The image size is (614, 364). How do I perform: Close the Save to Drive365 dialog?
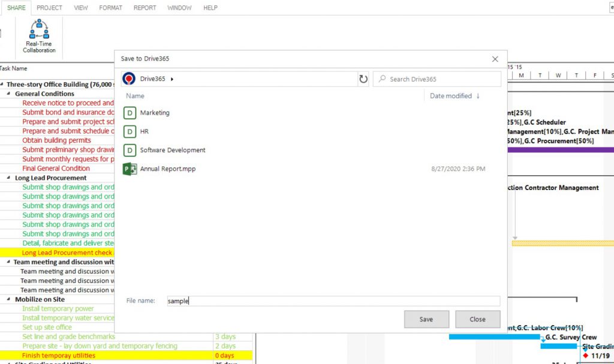(495, 59)
